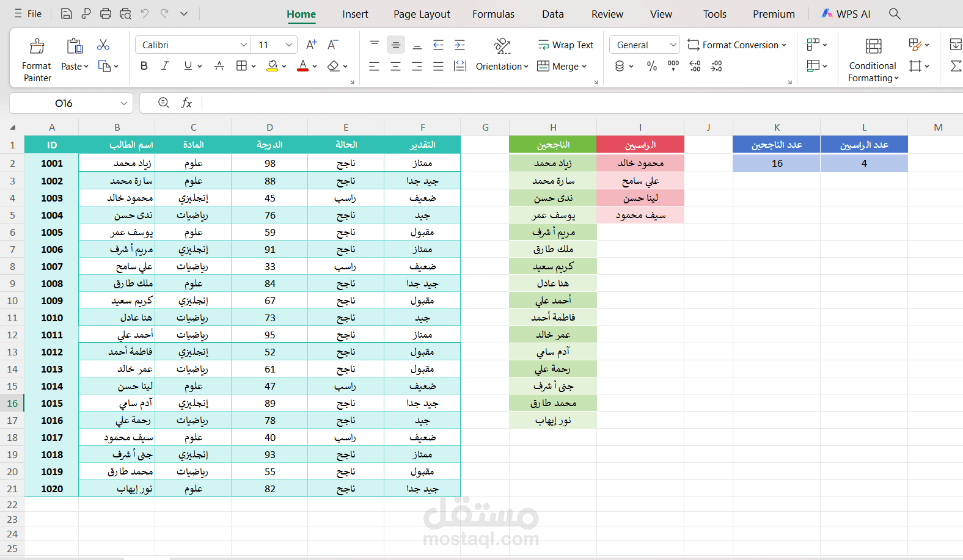This screenshot has height=560, width=963.
Task: Click the thousands separator 000 icon
Action: pyautogui.click(x=673, y=66)
